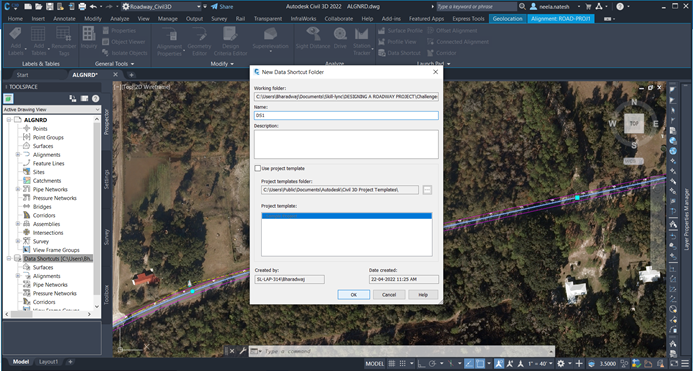Toggle 2D object snap in status bar

[x=480, y=363]
